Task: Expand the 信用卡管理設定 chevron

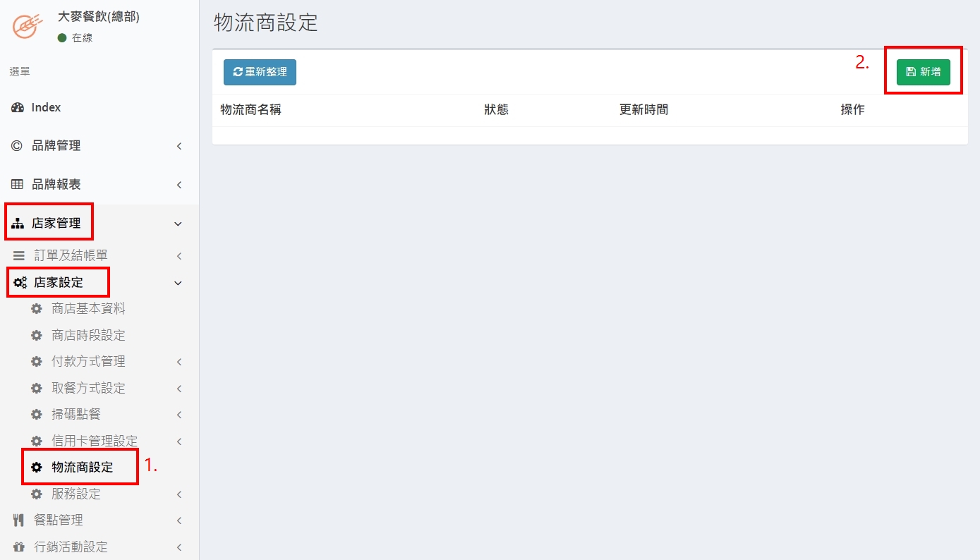Action: click(x=179, y=442)
